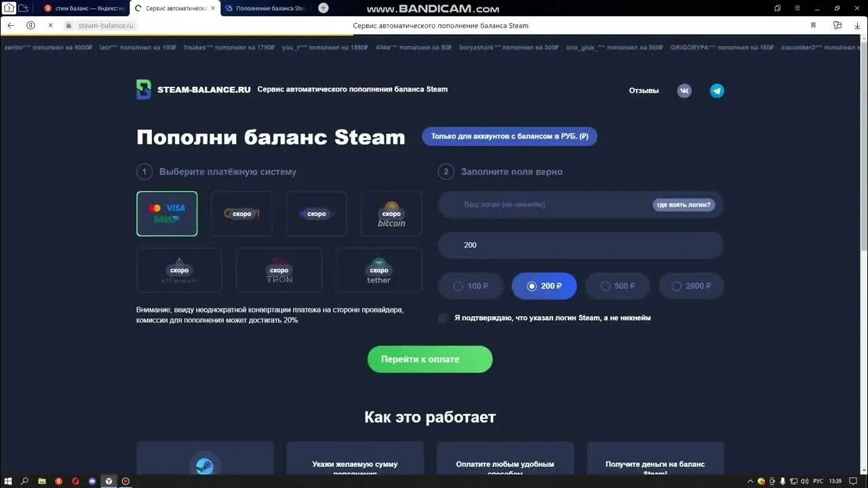Open the Windows Start menu
This screenshot has width=868, height=488.
coord(8,481)
